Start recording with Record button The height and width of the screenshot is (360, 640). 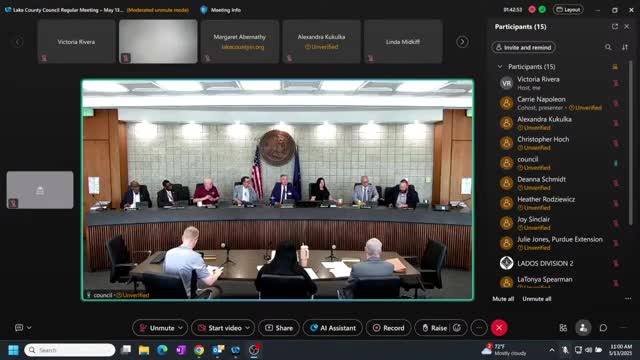[x=388, y=328]
